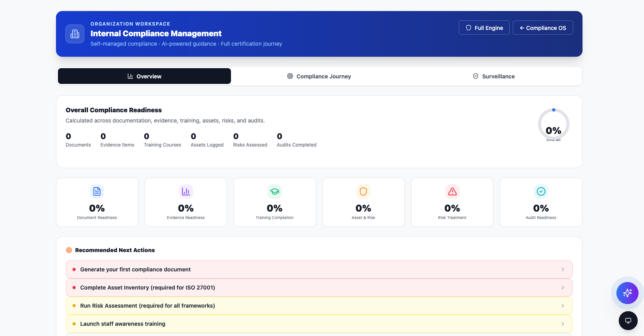Click the Training Courses count label

162,145
